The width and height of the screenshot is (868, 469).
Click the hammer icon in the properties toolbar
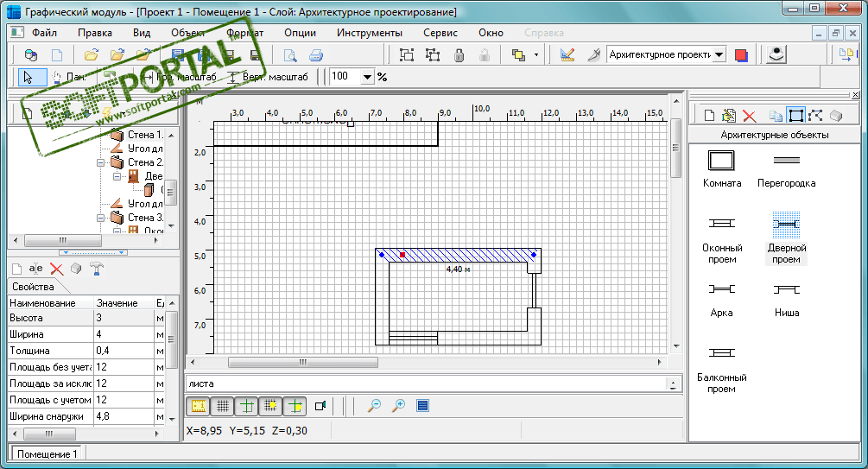[97, 269]
